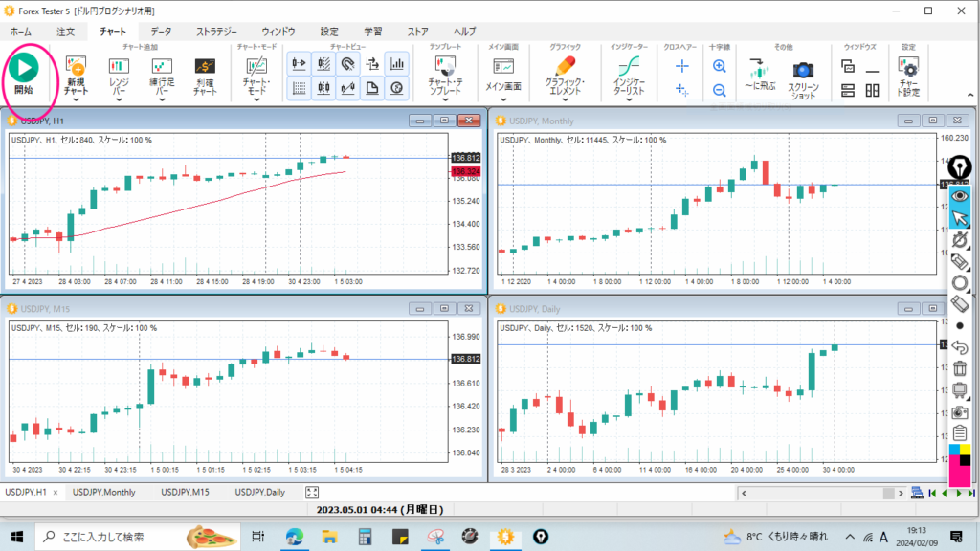The height and width of the screenshot is (551, 980).
Task: Expand the 新規チャート dropdown arrow
Action: click(76, 99)
